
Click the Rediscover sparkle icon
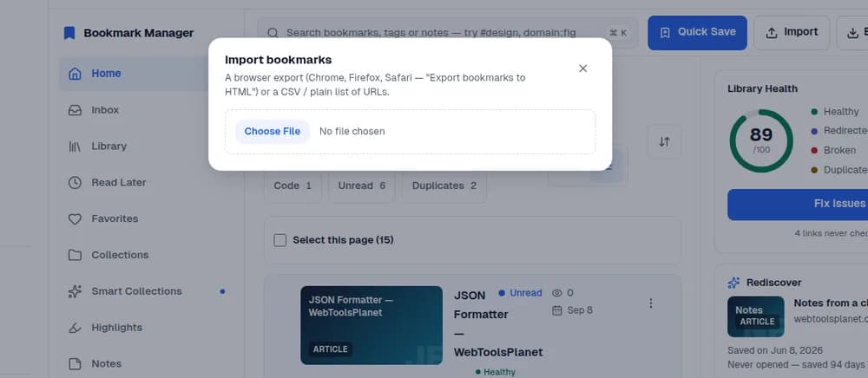pos(733,283)
